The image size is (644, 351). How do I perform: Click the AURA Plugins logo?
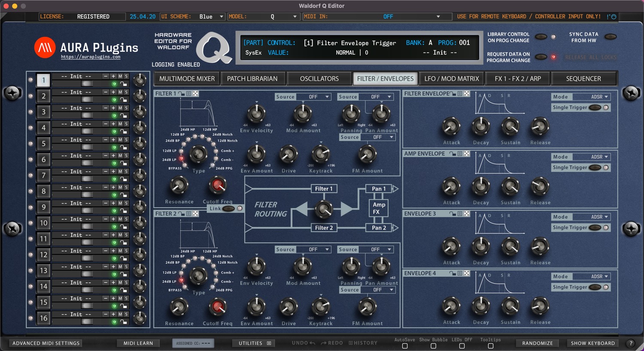click(45, 47)
